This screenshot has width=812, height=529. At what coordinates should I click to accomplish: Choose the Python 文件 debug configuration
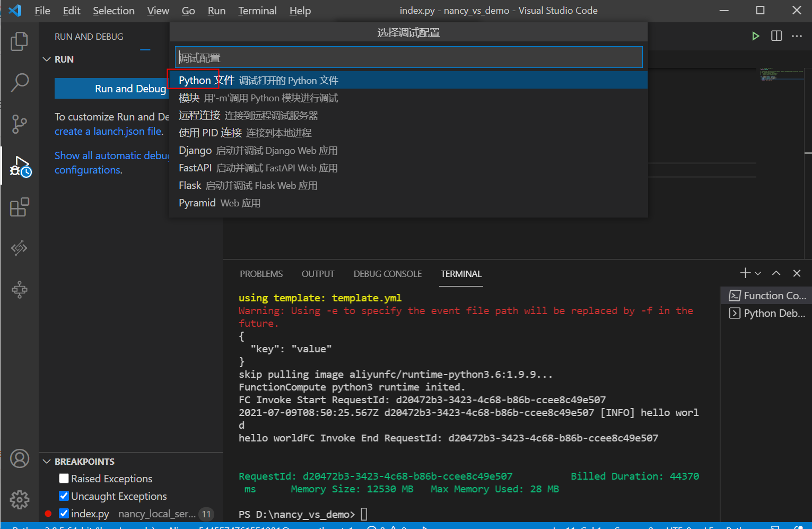click(408, 80)
